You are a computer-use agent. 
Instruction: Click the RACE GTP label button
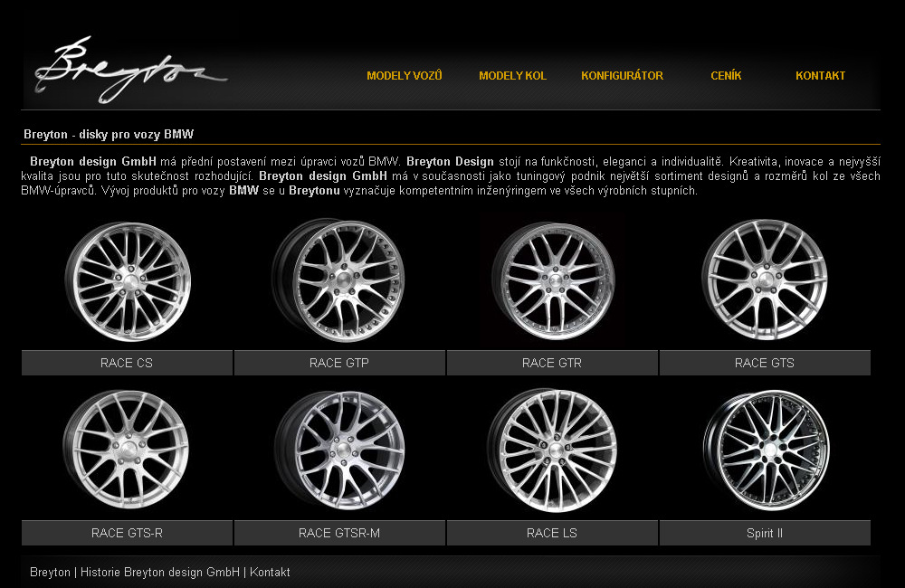click(x=339, y=363)
